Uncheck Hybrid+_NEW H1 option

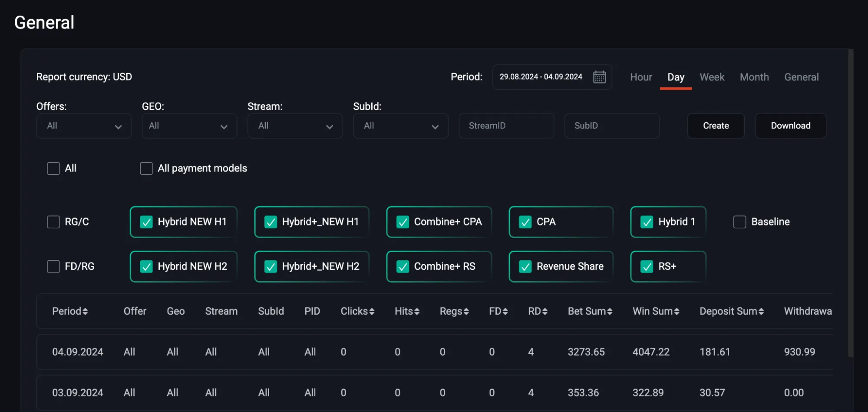(x=271, y=222)
